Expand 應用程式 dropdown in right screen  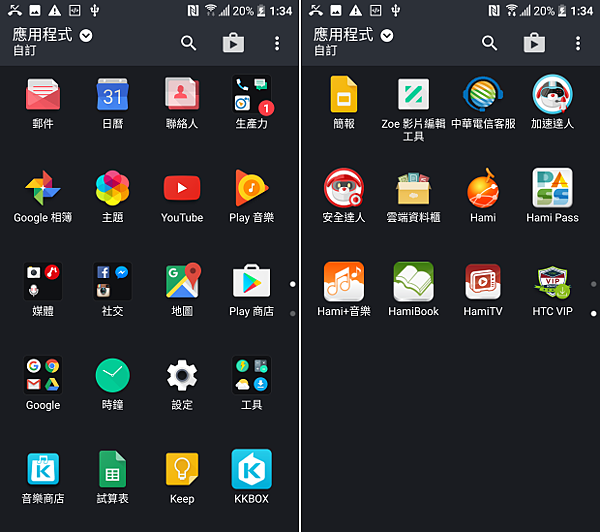[x=387, y=36]
